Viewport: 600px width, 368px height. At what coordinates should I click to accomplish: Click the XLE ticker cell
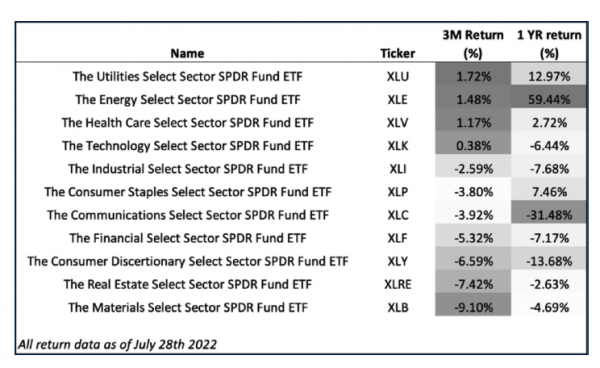point(398,99)
